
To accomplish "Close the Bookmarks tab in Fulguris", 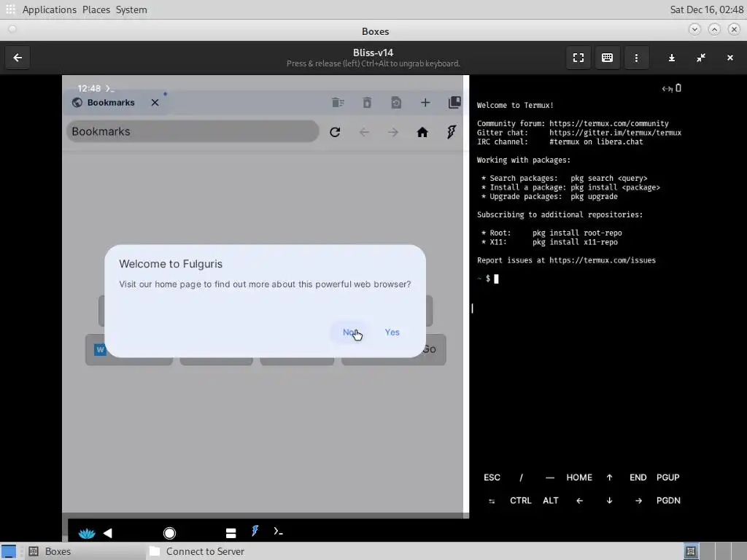I will pyautogui.click(x=155, y=102).
